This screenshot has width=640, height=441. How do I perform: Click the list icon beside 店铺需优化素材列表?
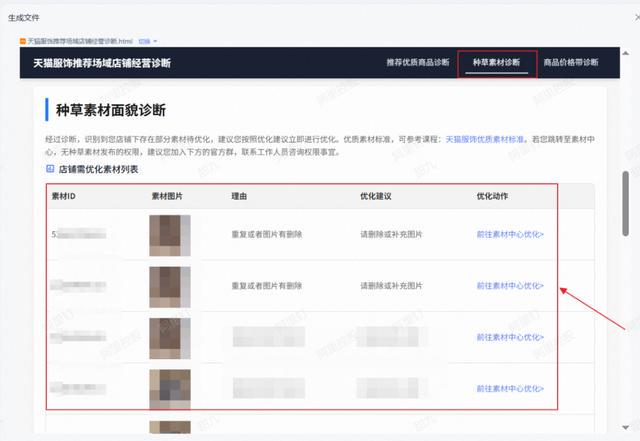pyautogui.click(x=50, y=169)
